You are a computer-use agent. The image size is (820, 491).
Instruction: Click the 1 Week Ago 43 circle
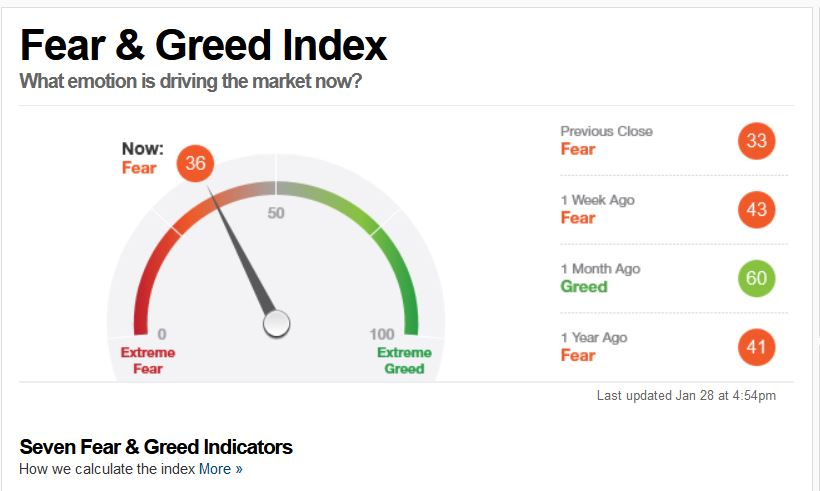pyautogui.click(x=756, y=210)
